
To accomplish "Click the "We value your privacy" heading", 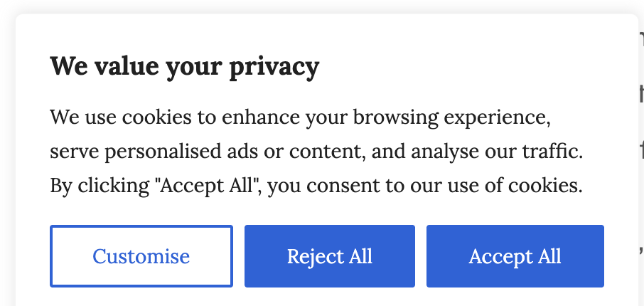I will [185, 67].
